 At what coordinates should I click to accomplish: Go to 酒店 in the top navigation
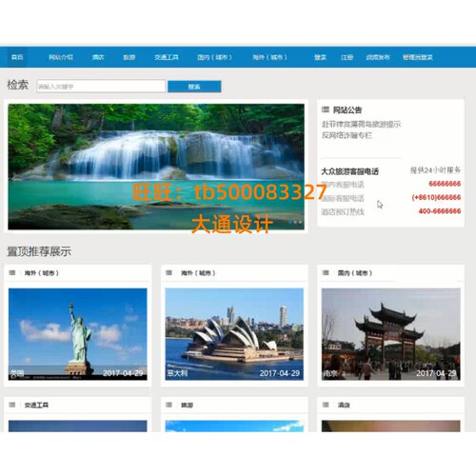coord(98,57)
